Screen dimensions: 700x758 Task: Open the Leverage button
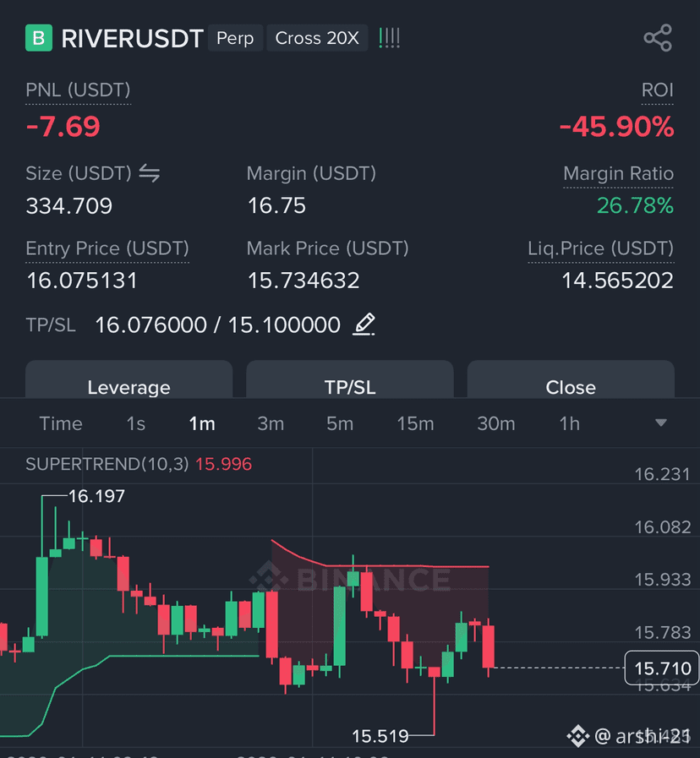click(129, 379)
